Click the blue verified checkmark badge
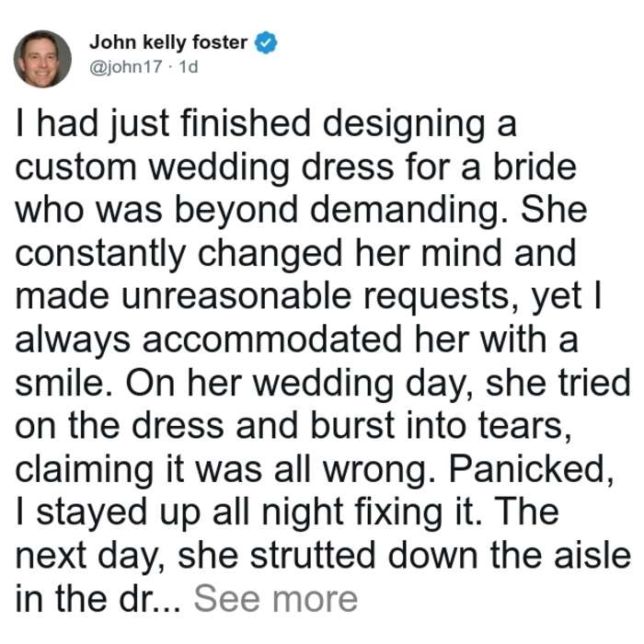This screenshot has height=644, width=644. pos(266,42)
